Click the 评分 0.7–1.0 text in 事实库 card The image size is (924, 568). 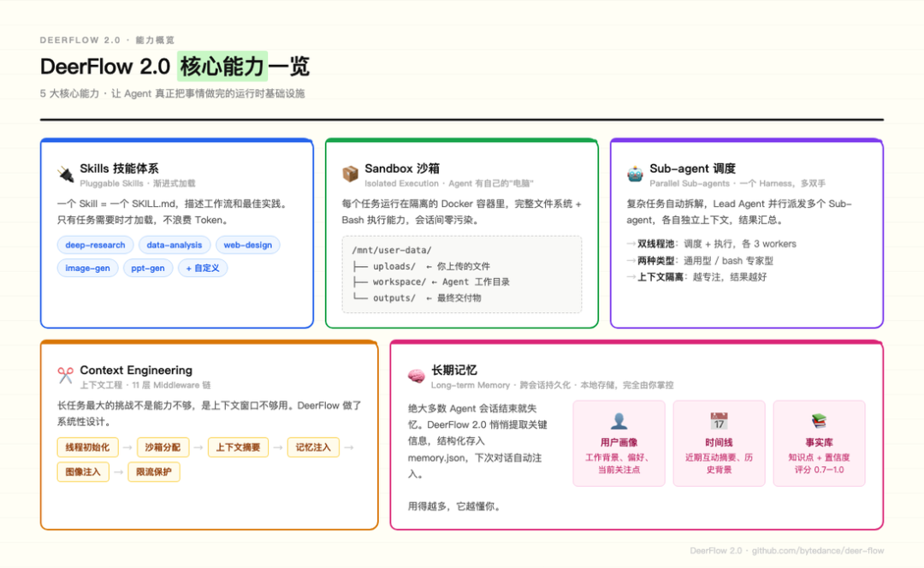coord(819,470)
